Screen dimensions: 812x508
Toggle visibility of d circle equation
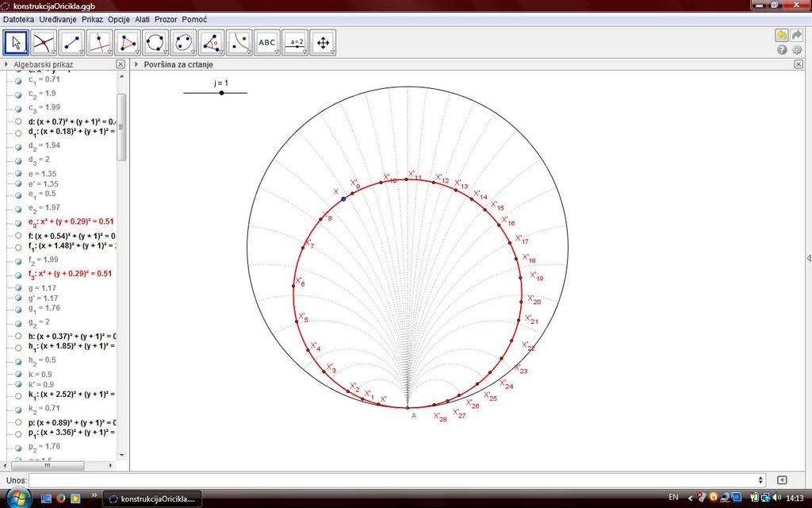tap(18, 121)
